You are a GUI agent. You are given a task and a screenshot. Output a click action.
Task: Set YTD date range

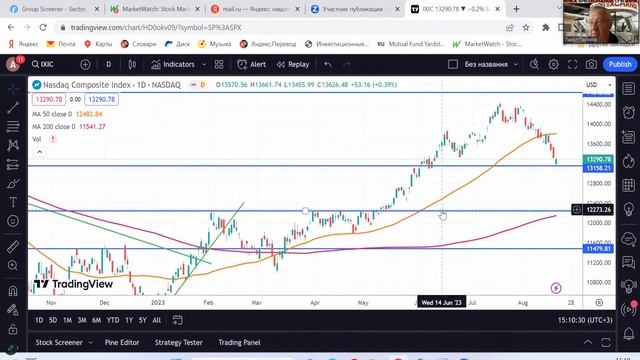coord(113,320)
